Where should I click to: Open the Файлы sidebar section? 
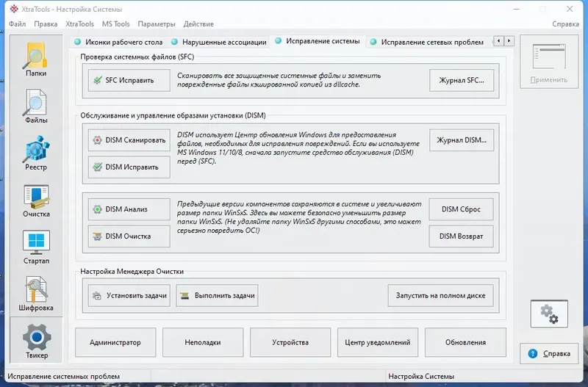point(36,106)
